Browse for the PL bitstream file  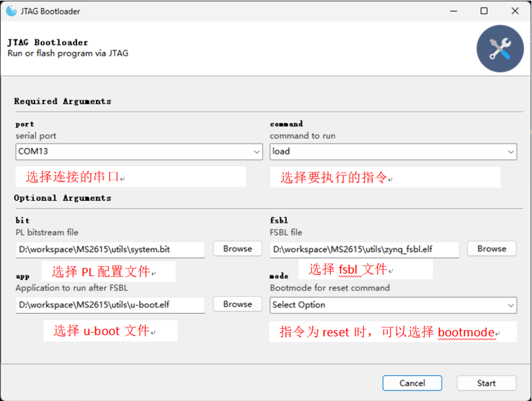click(x=237, y=249)
